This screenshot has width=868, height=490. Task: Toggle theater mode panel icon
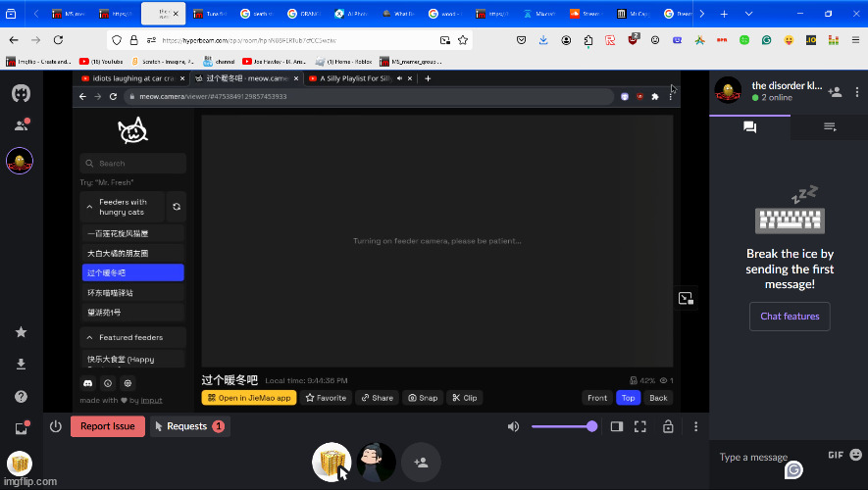tap(617, 426)
